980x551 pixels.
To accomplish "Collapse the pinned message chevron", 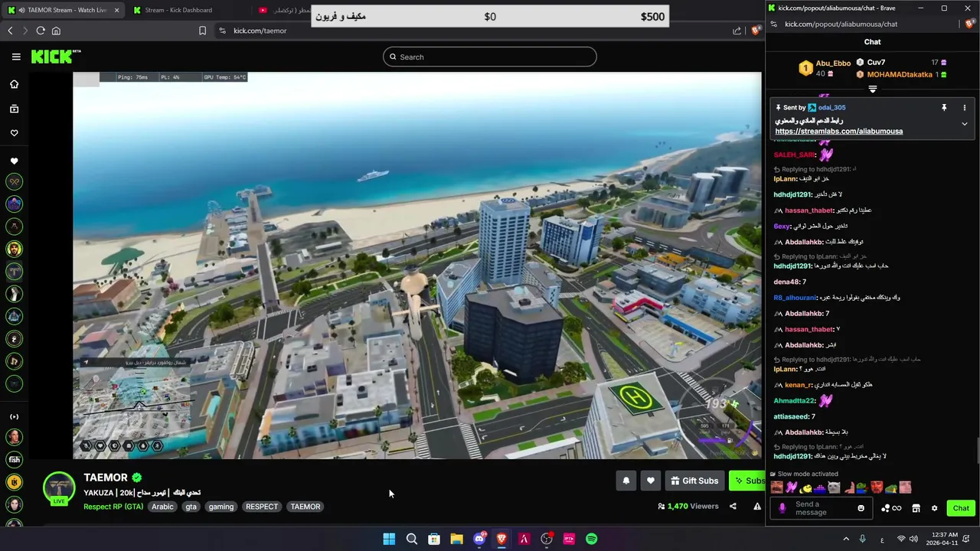I will click(964, 124).
